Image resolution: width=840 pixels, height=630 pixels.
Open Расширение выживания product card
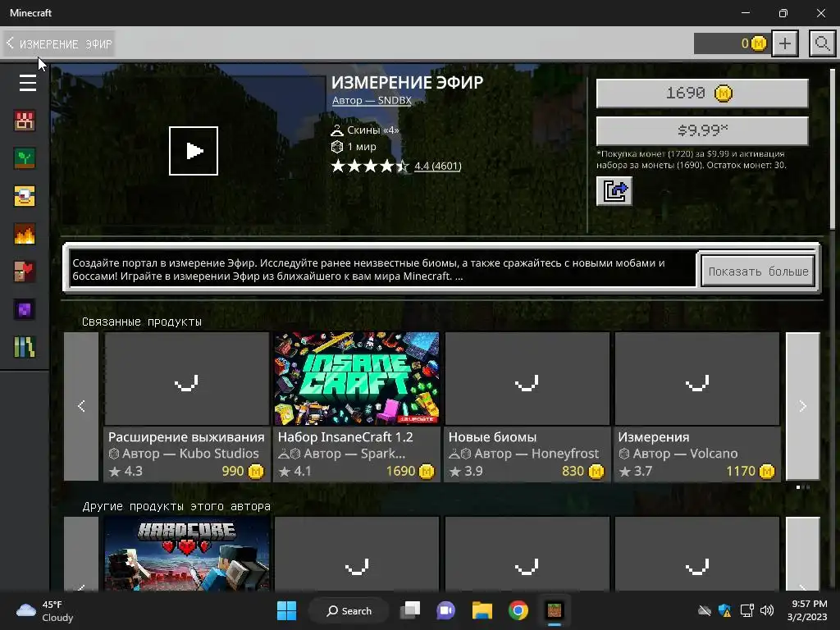(186, 407)
